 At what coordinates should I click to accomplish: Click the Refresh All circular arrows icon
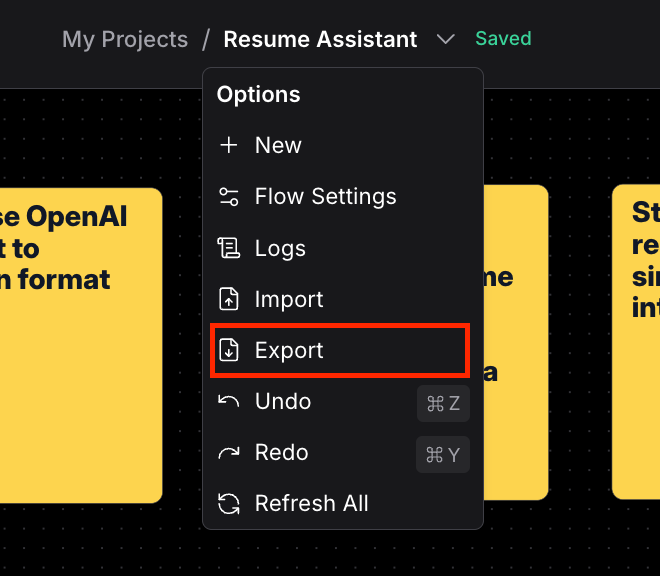pyautogui.click(x=229, y=504)
